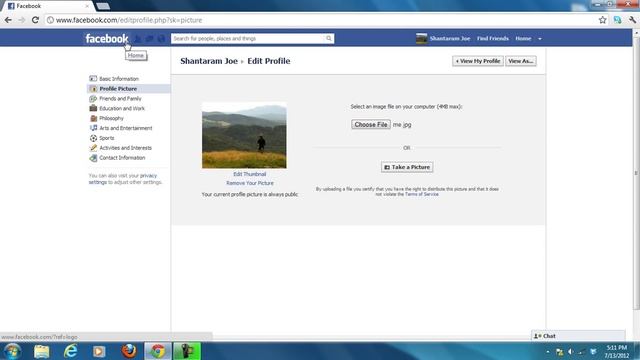Screen dimensions: 640x360
Task: Click the Facebook logo in the header
Action: [107, 38]
